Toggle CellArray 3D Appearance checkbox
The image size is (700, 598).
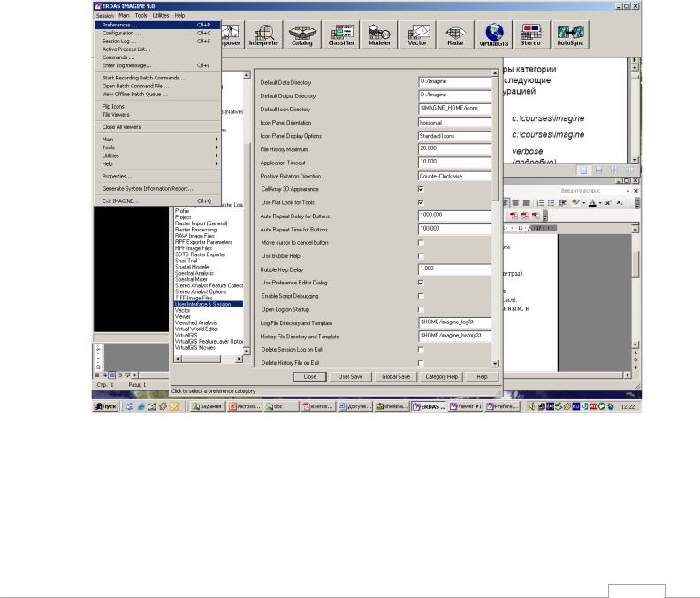[x=421, y=189]
